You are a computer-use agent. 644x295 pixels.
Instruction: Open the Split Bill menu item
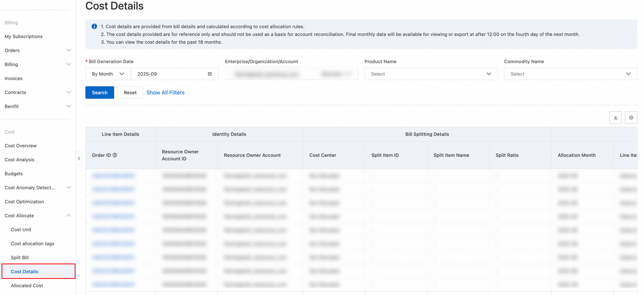(20, 257)
